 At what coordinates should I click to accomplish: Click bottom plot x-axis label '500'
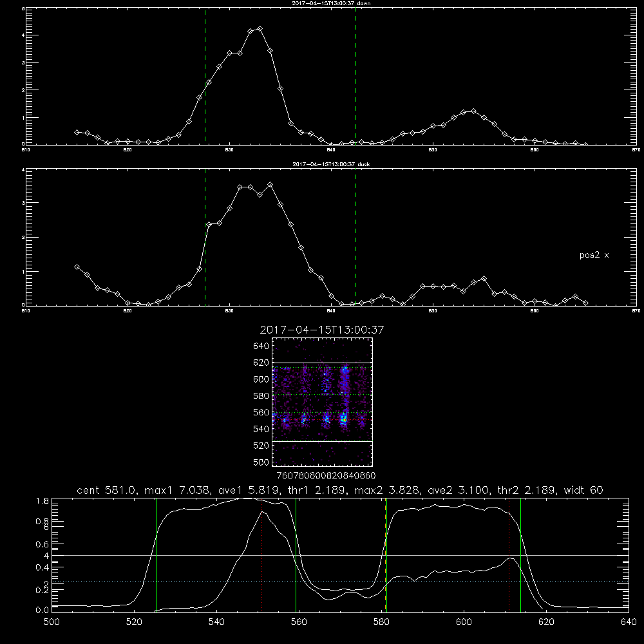tap(52, 622)
